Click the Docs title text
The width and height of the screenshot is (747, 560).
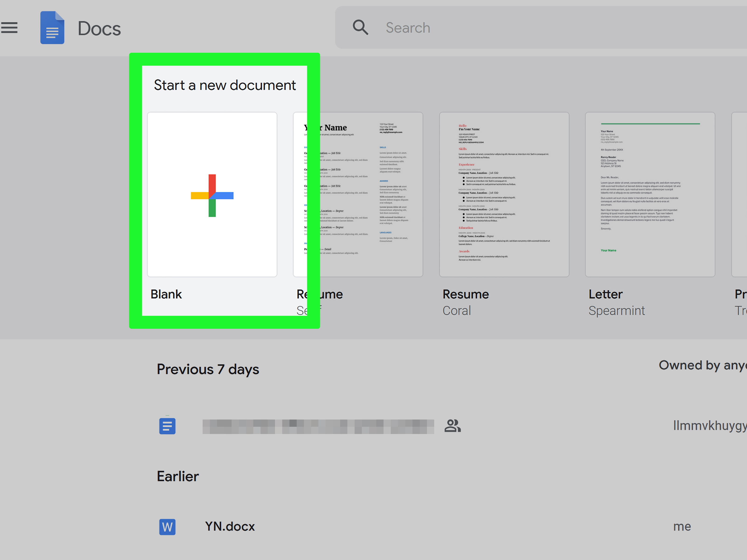point(99,28)
